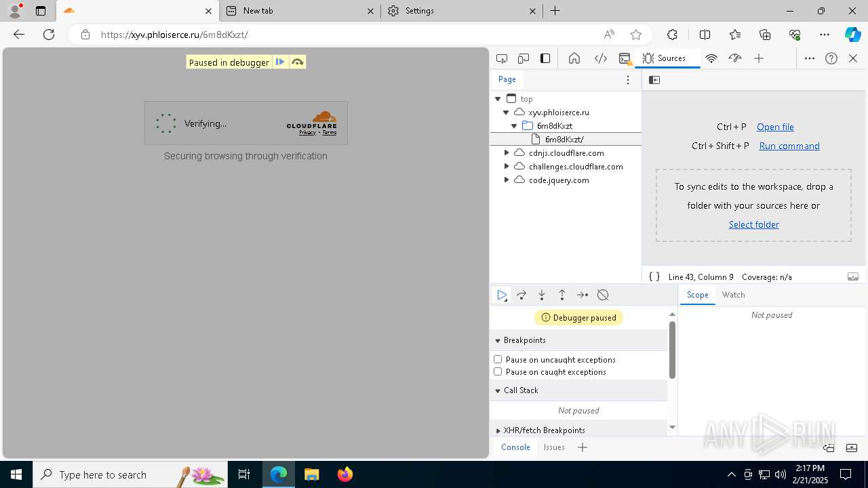
Task: Step out of current function
Action: point(562,295)
